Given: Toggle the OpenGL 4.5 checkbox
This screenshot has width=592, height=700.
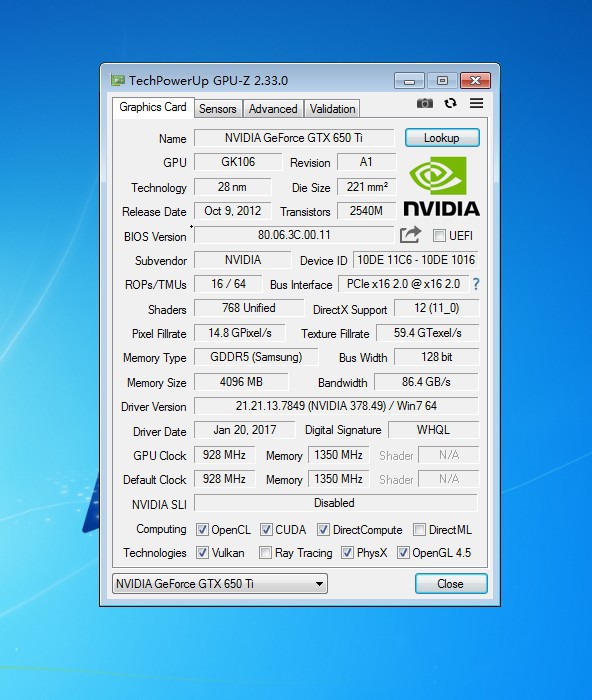Looking at the screenshot, I should click(x=403, y=553).
